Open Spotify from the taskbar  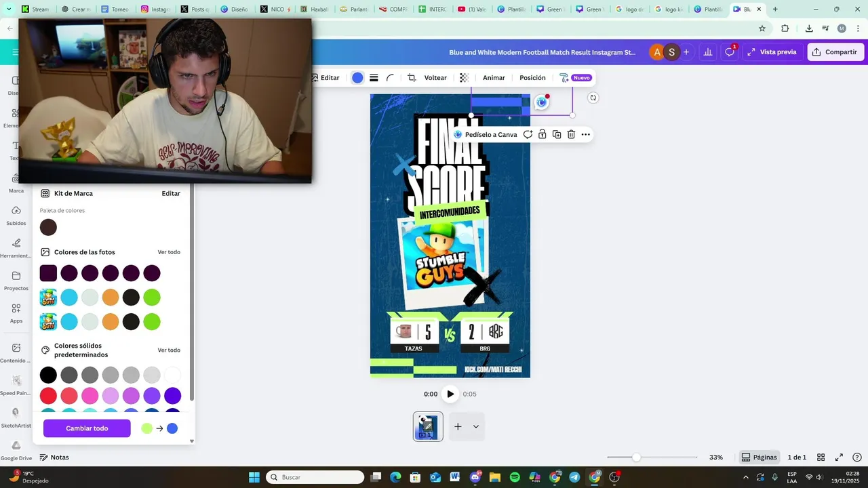pyautogui.click(x=515, y=477)
